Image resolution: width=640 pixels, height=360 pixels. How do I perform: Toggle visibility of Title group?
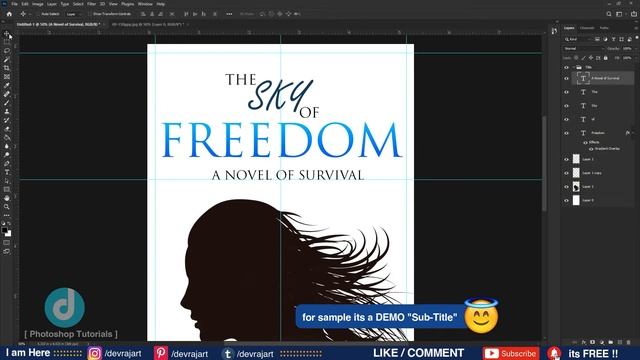(x=566, y=67)
